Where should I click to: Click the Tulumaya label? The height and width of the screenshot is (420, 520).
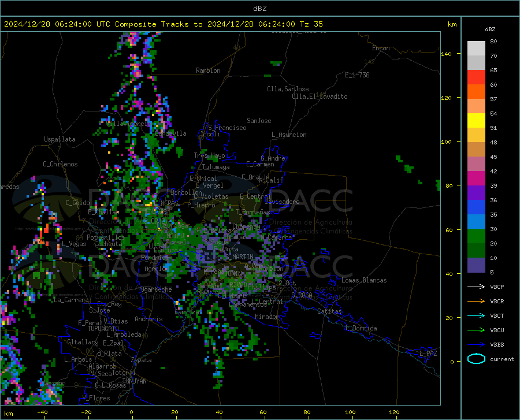coord(216,167)
